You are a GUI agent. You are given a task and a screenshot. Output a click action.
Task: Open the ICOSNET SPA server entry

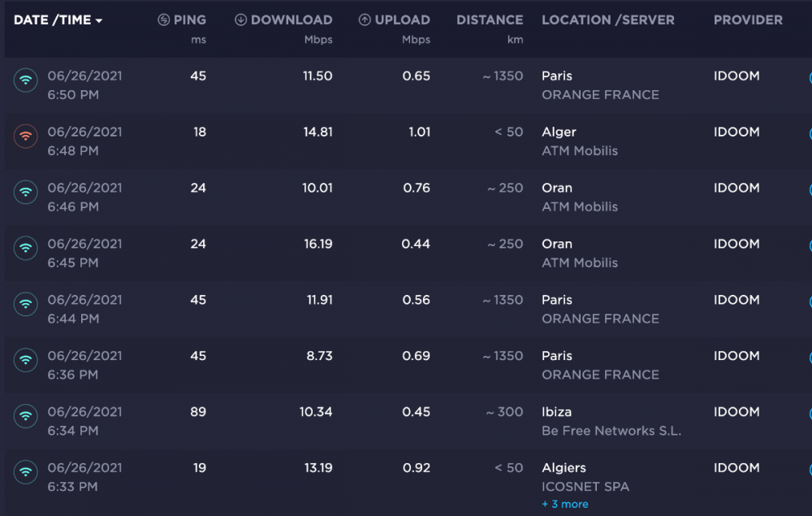(x=585, y=487)
